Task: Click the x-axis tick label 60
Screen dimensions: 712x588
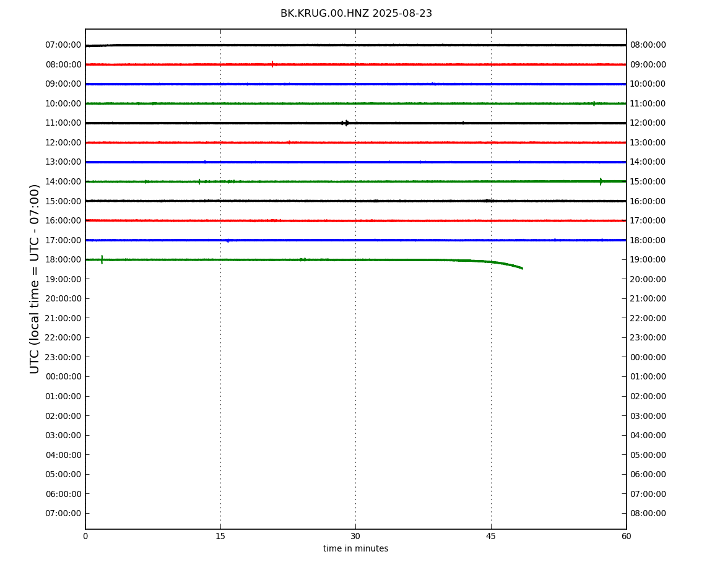Action: (626, 536)
